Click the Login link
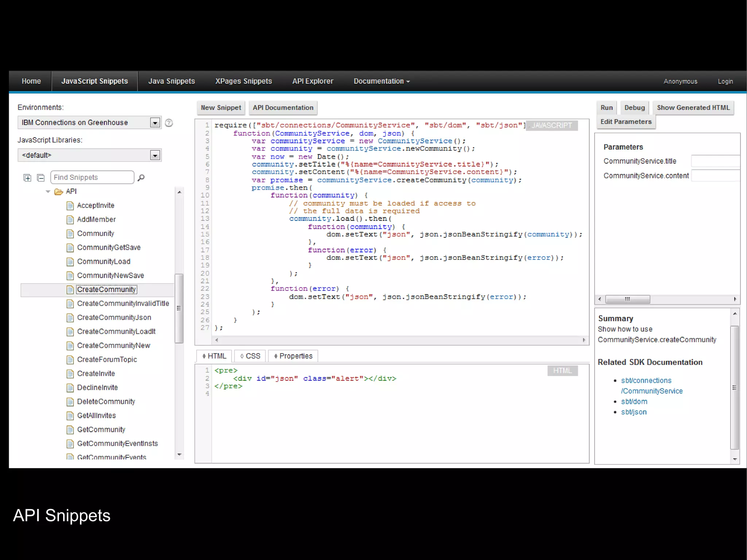The width and height of the screenshot is (747, 560). pyautogui.click(x=725, y=82)
